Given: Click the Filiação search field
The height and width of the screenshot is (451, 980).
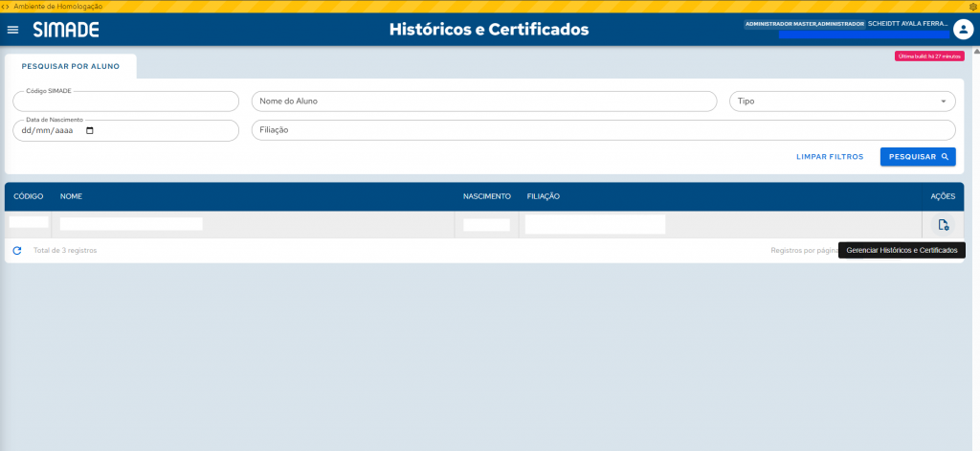Looking at the screenshot, I should pyautogui.click(x=603, y=130).
